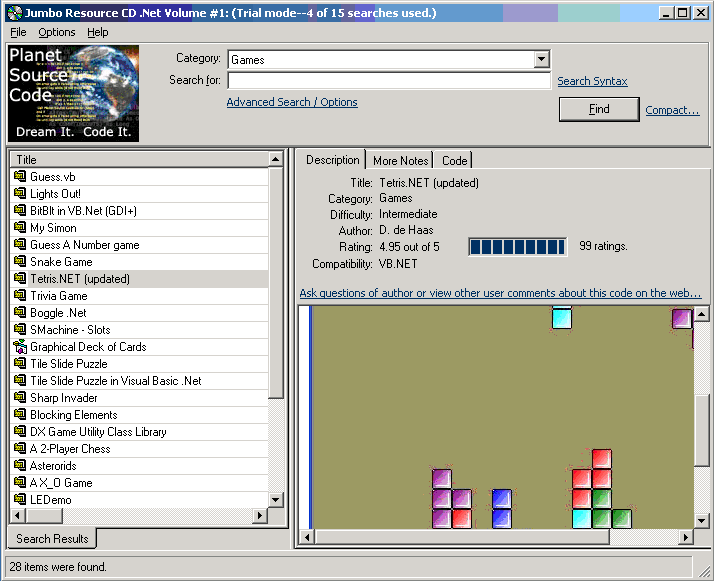Click the CD application icon in title bar
The image size is (714, 581).
[x=15, y=13]
